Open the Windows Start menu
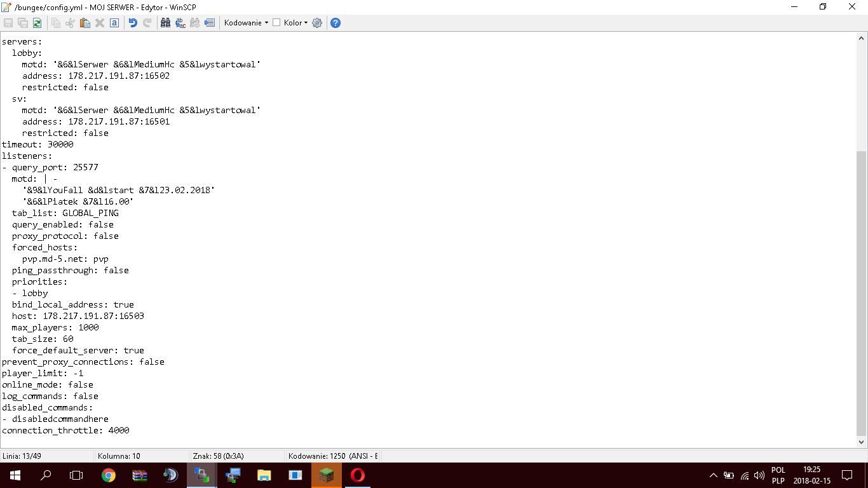Viewport: 868px width, 488px height. [15, 475]
